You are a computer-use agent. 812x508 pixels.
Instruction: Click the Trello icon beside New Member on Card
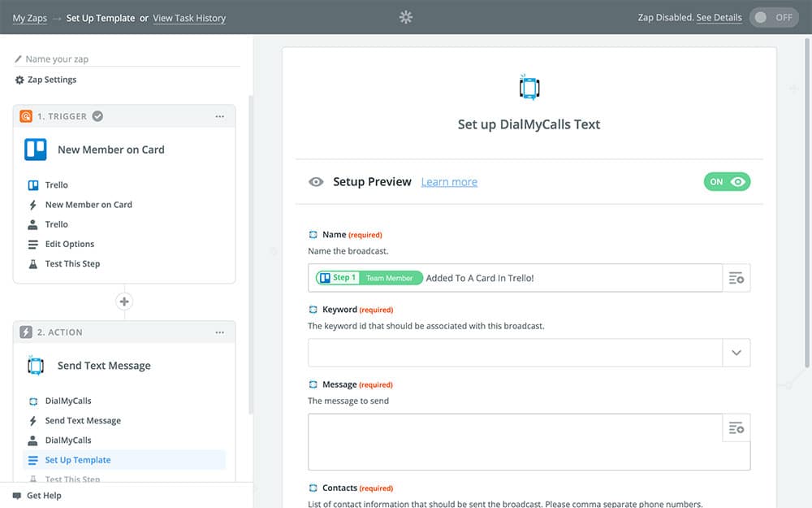tap(36, 150)
